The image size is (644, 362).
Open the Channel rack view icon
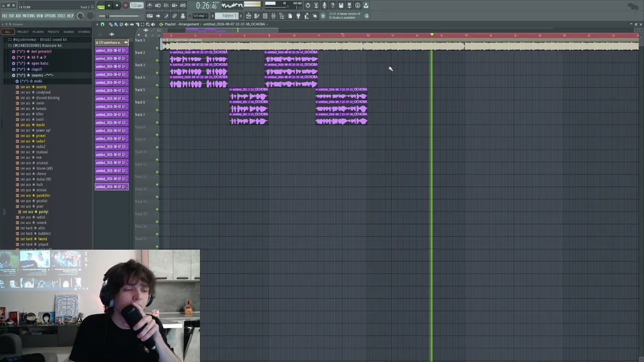(x=265, y=16)
